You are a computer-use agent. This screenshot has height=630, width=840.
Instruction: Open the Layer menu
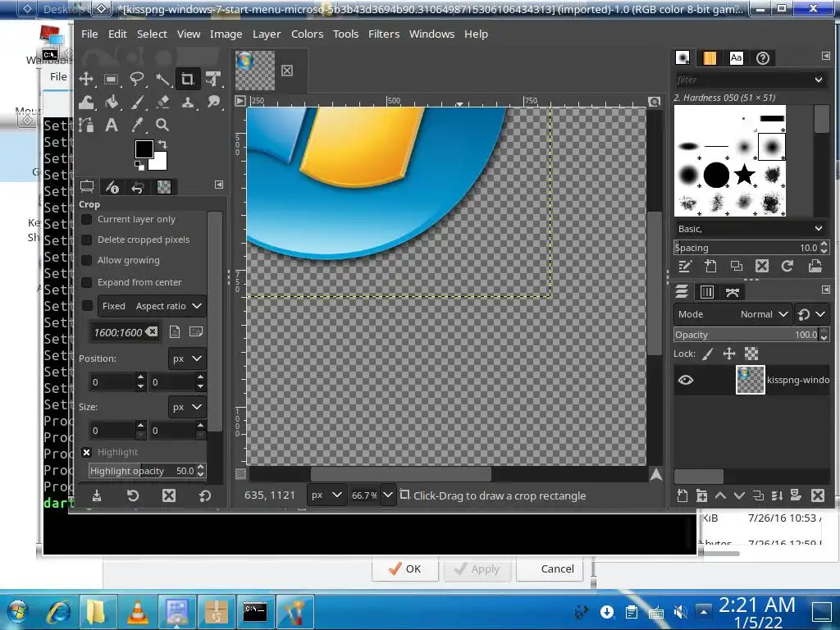[267, 34]
